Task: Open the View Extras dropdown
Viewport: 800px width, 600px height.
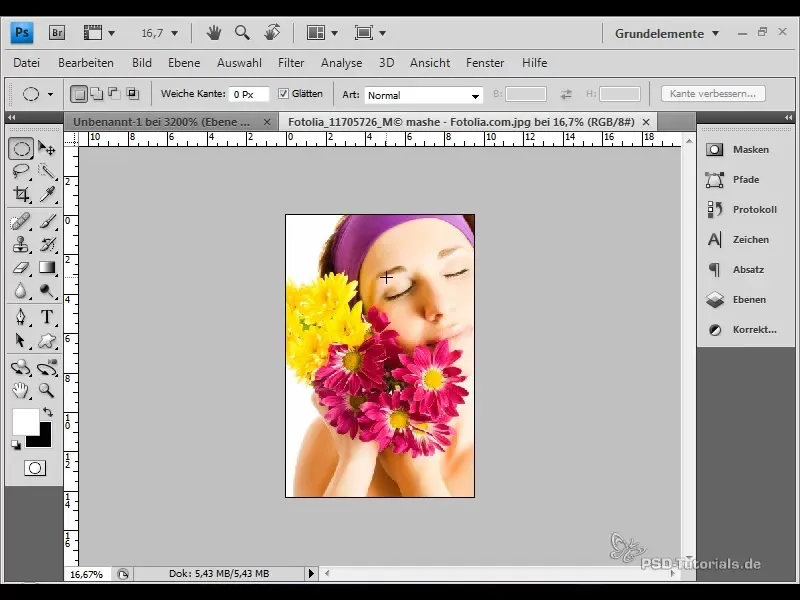Action: 99,33
